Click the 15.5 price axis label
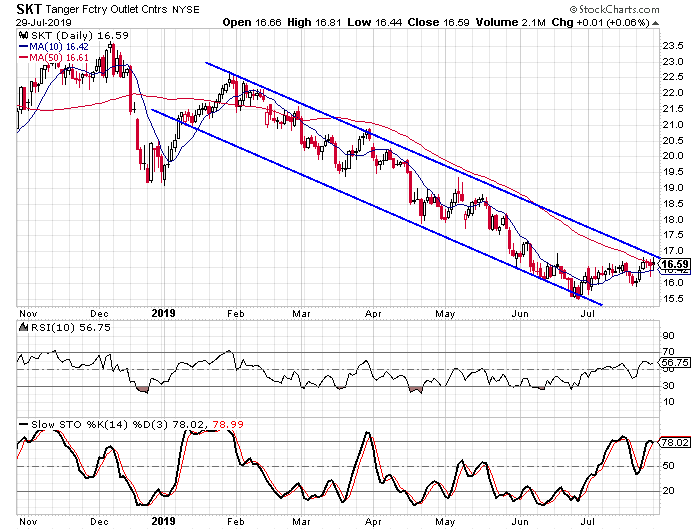 click(x=672, y=298)
